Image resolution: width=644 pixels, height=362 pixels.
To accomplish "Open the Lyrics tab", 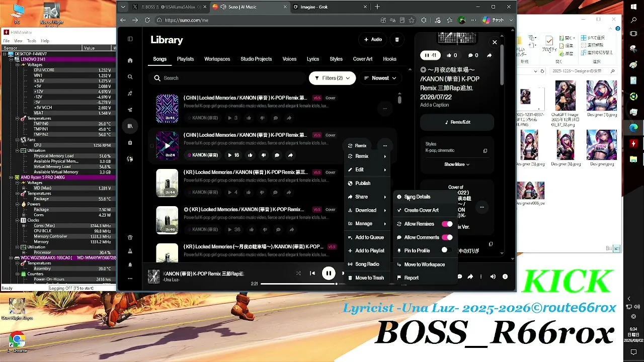I will pos(313,59).
